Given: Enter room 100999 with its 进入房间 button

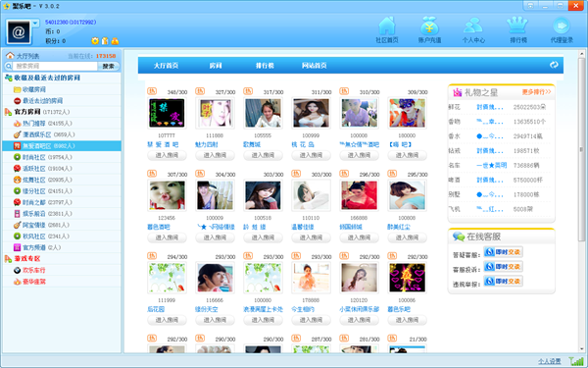Looking at the screenshot, I should click(x=311, y=155).
